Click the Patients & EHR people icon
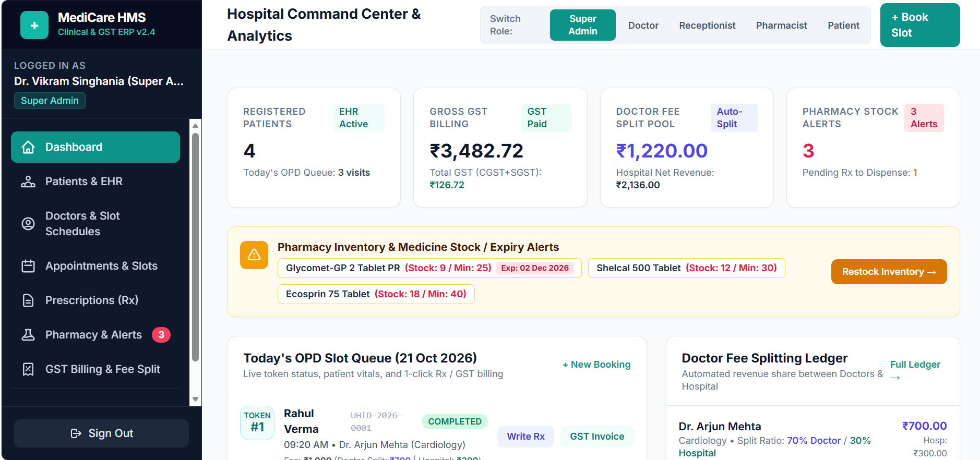Screen dimensions: 980x460 (x=28, y=181)
